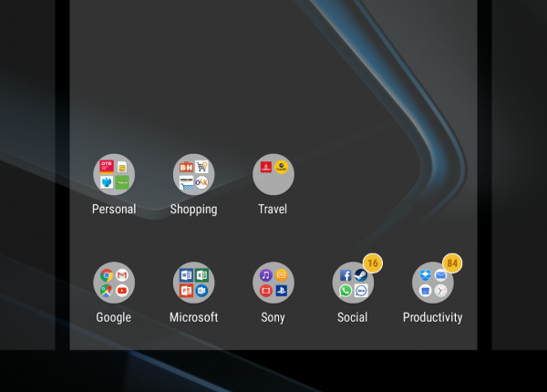547x392 pixels.
Task: Open the Microsoft folder
Action: 194,283
